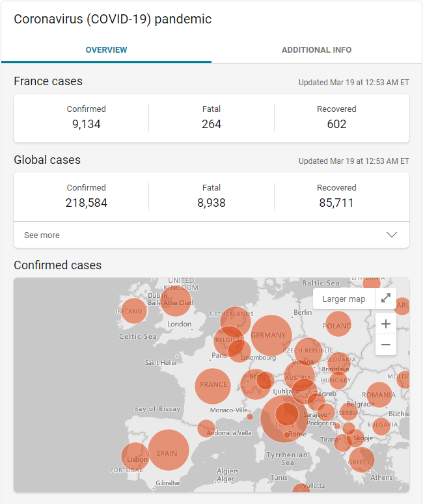Open the Additional Info tab

316,50
